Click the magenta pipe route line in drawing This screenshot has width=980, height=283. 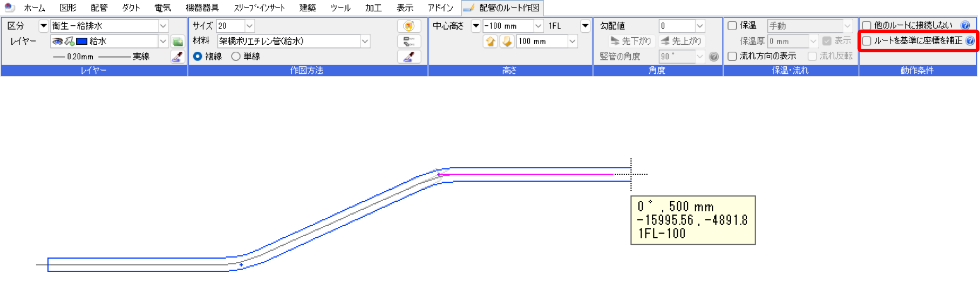pyautogui.click(x=526, y=174)
